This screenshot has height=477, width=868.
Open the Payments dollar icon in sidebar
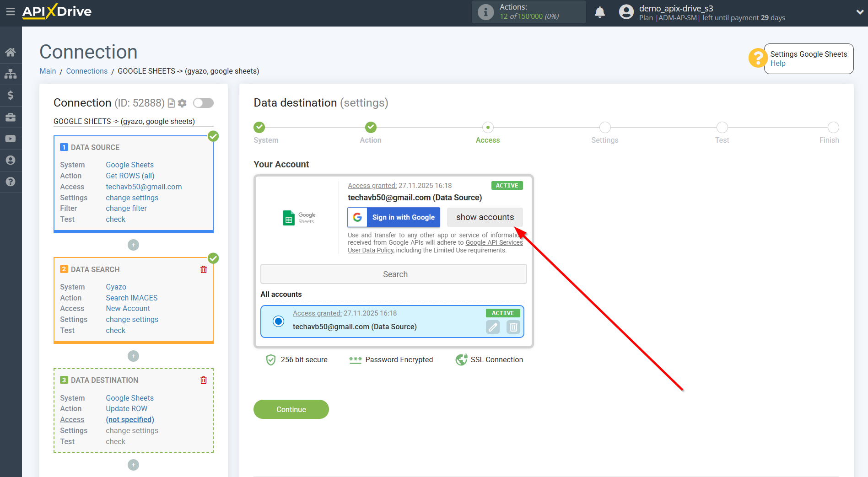point(11,95)
